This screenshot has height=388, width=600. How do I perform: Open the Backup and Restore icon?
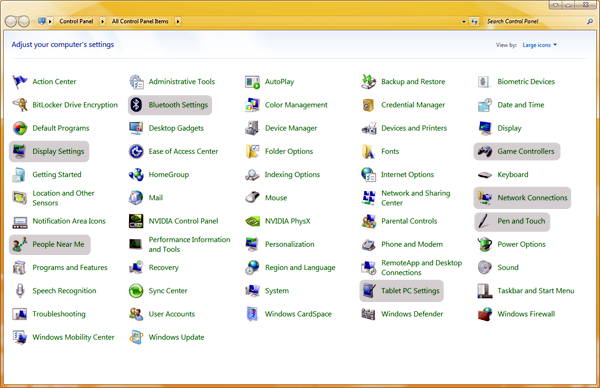368,82
